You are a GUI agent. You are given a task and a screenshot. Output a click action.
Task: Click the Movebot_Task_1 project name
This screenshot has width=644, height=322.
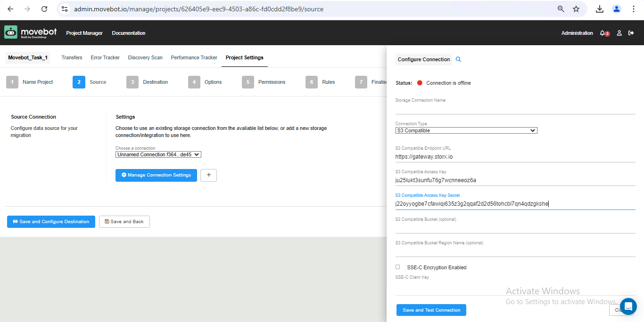[x=28, y=57]
